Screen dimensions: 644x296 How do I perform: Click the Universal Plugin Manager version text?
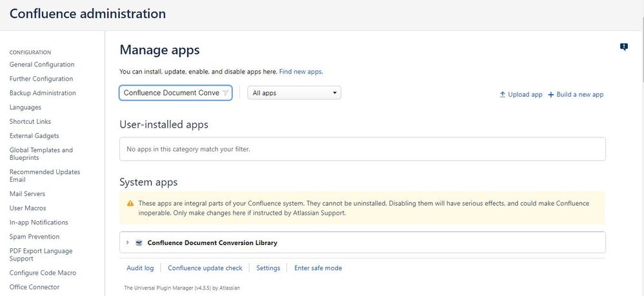click(x=182, y=288)
